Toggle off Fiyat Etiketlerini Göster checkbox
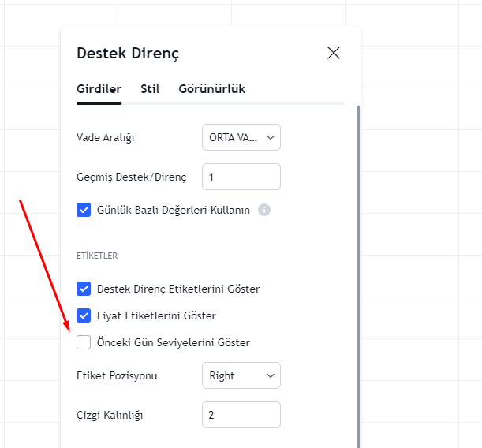 [84, 315]
